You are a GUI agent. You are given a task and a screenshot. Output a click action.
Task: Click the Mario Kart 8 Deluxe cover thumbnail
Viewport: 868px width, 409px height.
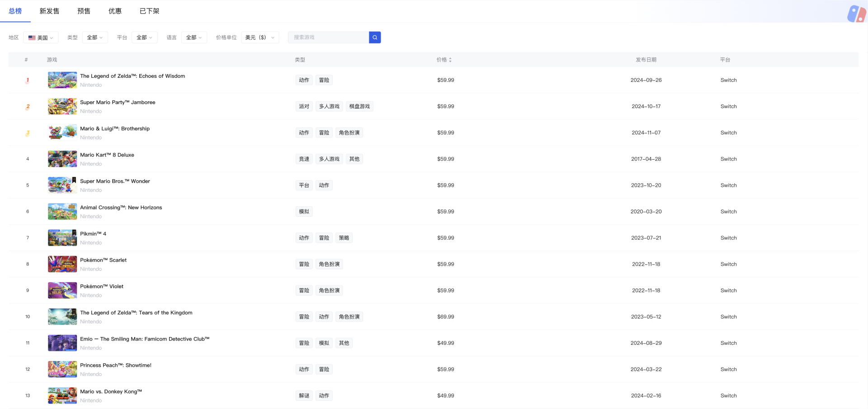tap(62, 159)
